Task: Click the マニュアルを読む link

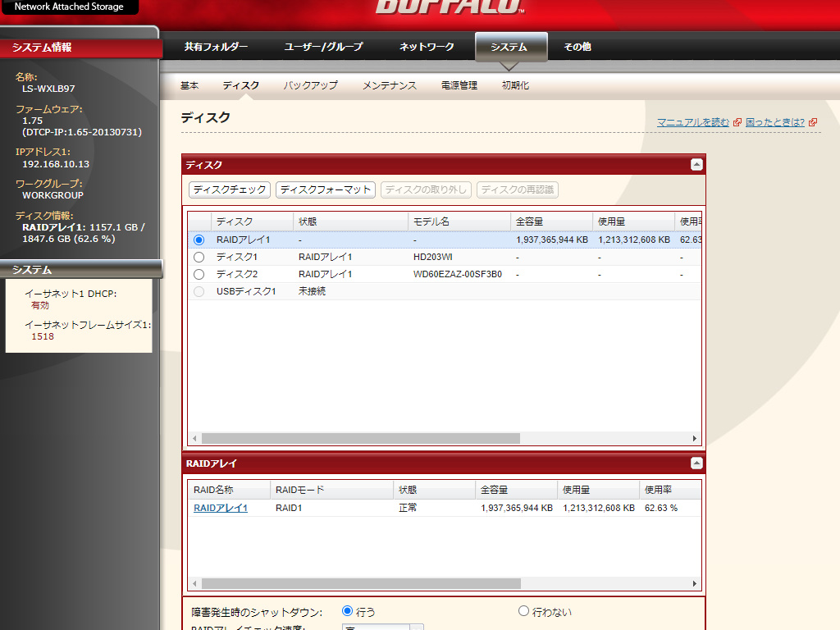Action: [x=692, y=122]
